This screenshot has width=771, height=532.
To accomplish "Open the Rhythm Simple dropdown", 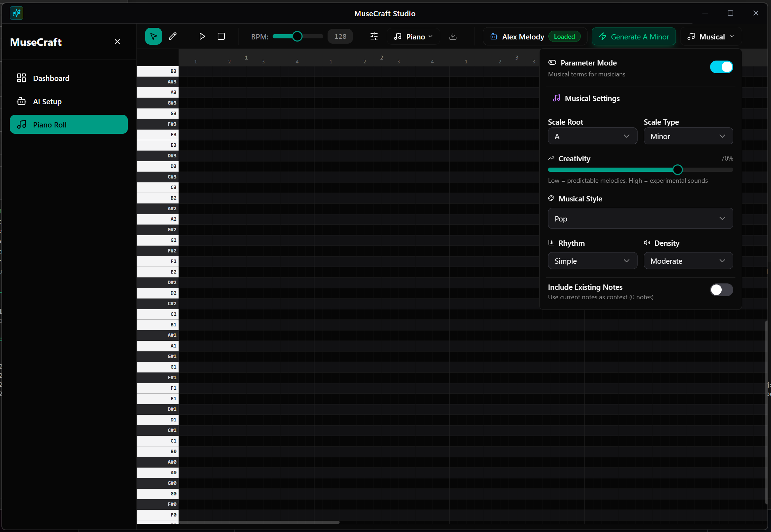I will [x=592, y=261].
